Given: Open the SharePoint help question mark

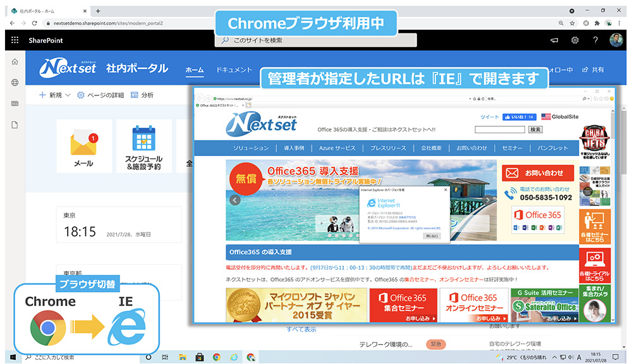Looking at the screenshot, I should coord(595,40).
